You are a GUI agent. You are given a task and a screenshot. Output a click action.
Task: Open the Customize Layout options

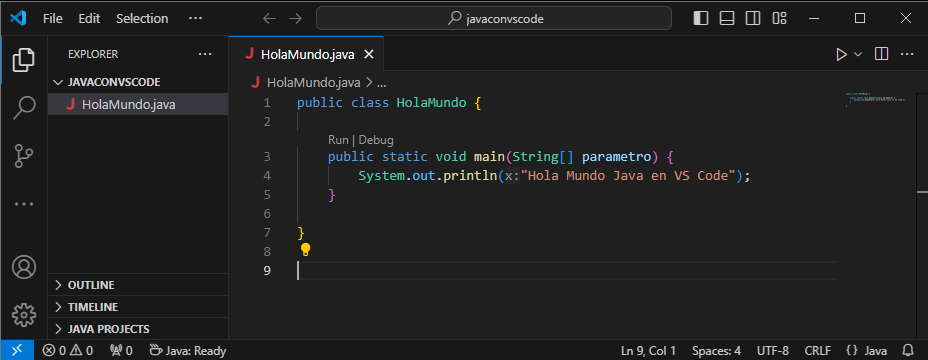[779, 18]
